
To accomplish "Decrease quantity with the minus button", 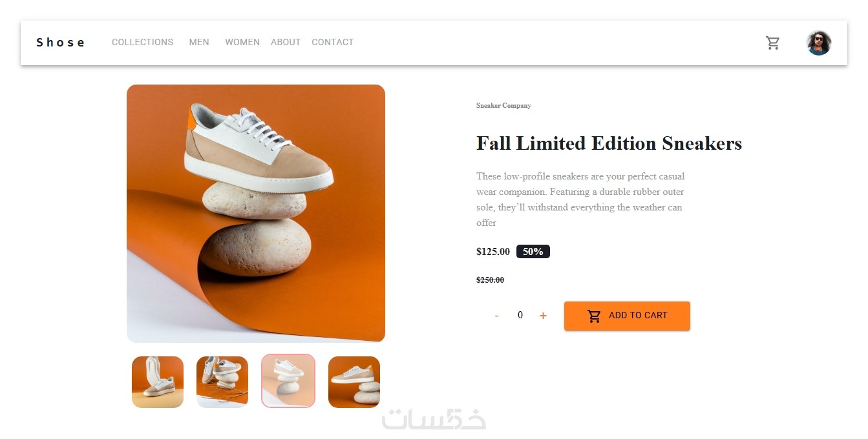I will tap(496, 316).
